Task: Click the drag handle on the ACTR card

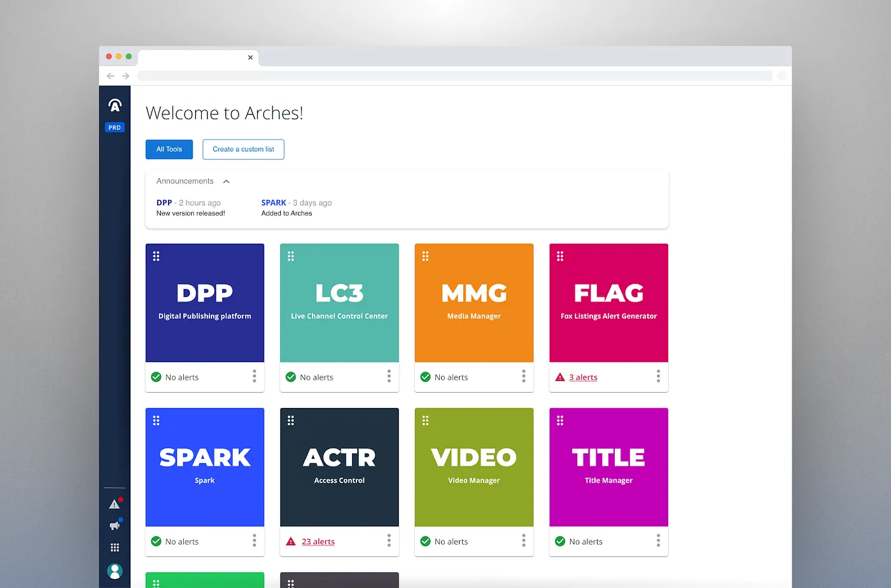Action: (x=291, y=420)
